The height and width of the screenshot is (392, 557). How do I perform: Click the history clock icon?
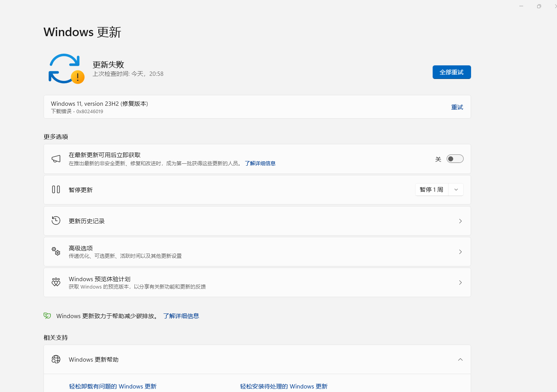[56, 220]
